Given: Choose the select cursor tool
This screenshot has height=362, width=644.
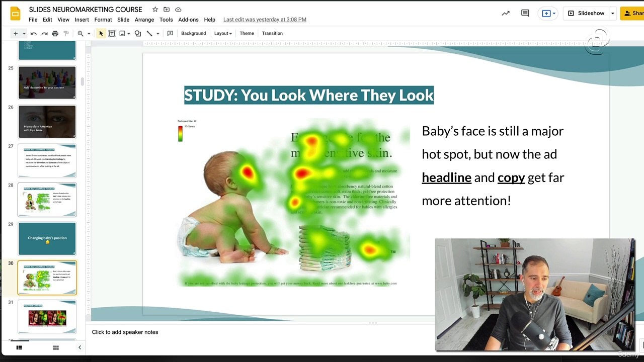Looking at the screenshot, I should 101,34.
